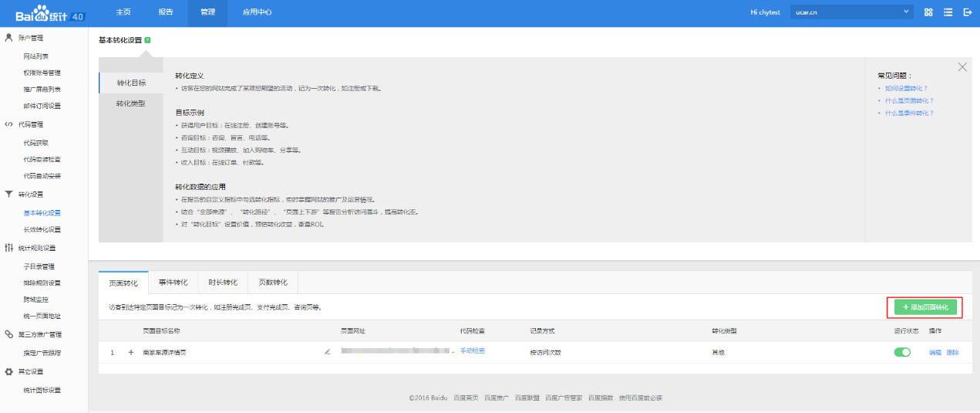The width and height of the screenshot is (980, 413).
Task: Click the 手动检查 link
Action: click(473, 351)
